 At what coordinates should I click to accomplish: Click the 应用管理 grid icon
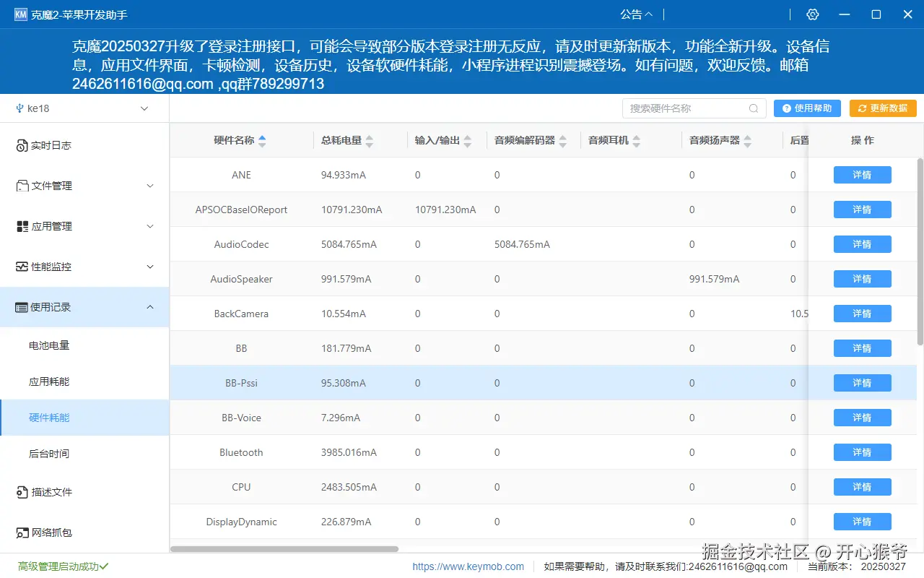[22, 226]
